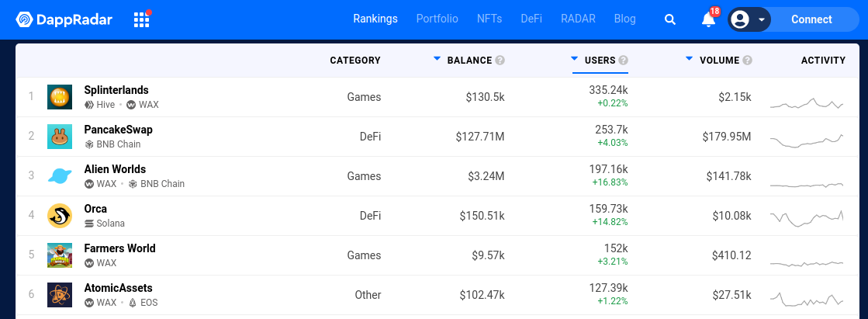Click the DappRadar logo
The width and height of the screenshot is (868, 319).
tap(64, 19)
